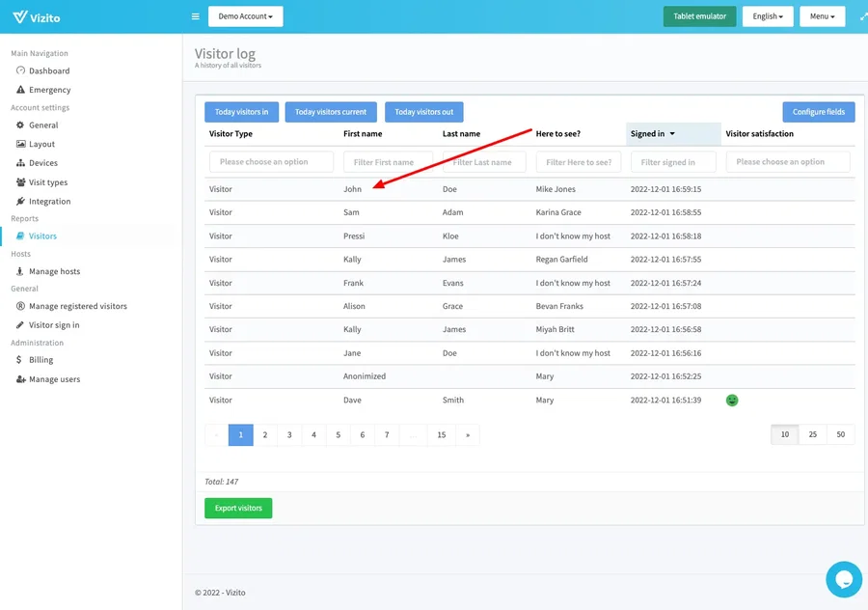Click the Billing dollar sign icon

pyautogui.click(x=21, y=360)
